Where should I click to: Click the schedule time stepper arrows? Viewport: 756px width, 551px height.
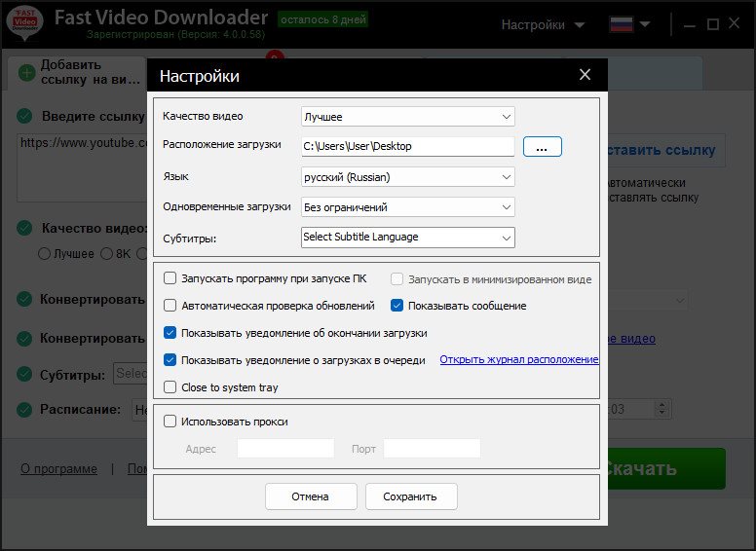[x=661, y=410]
